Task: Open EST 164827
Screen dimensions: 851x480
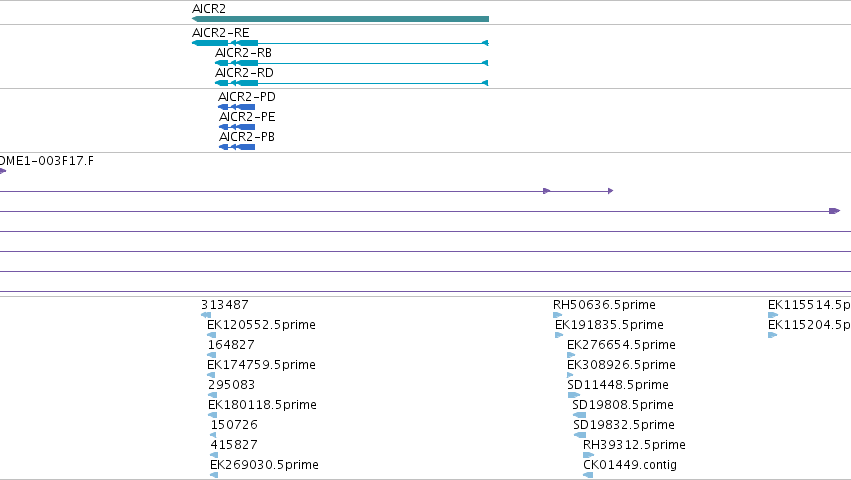Action: 231,345
